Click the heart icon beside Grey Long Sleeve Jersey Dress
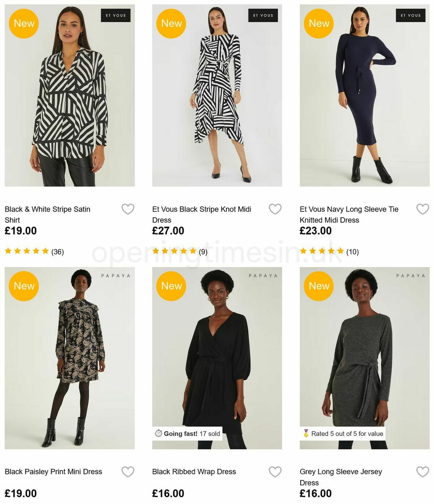 (x=422, y=471)
